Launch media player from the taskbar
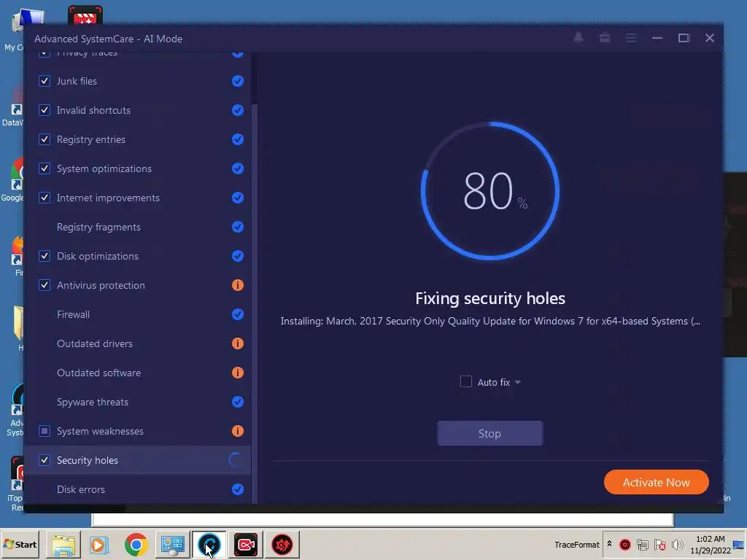 pos(99,545)
